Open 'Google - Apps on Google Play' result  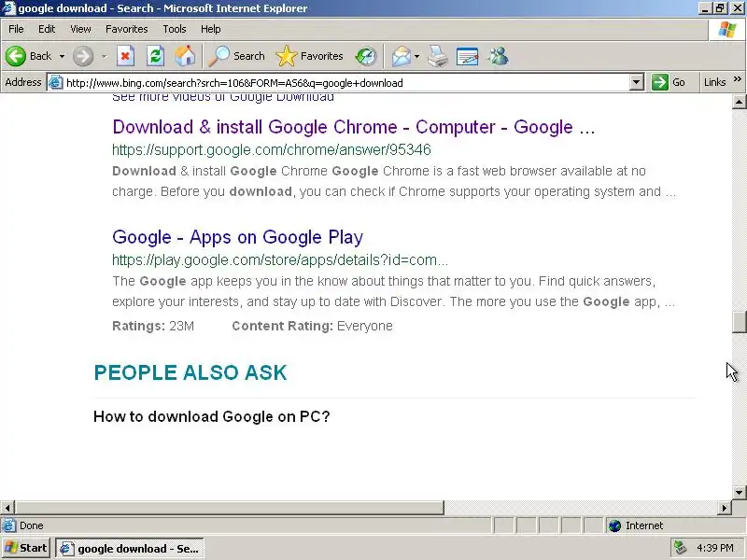point(238,237)
